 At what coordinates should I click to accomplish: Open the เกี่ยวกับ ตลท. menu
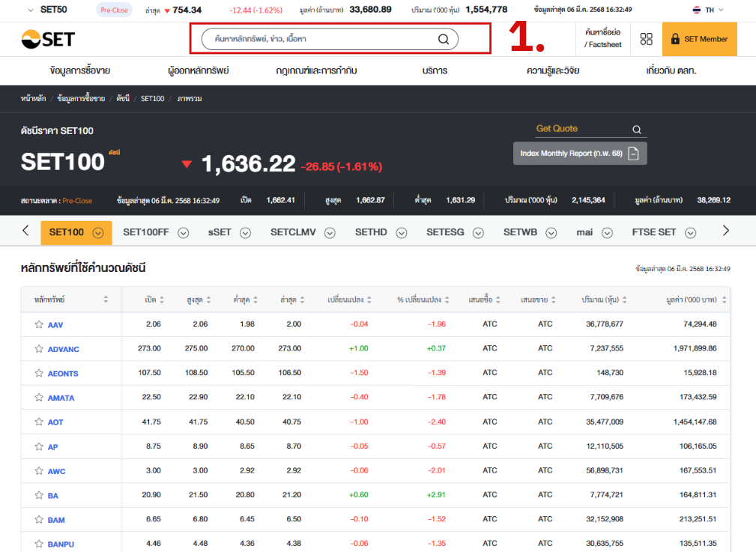pos(671,71)
